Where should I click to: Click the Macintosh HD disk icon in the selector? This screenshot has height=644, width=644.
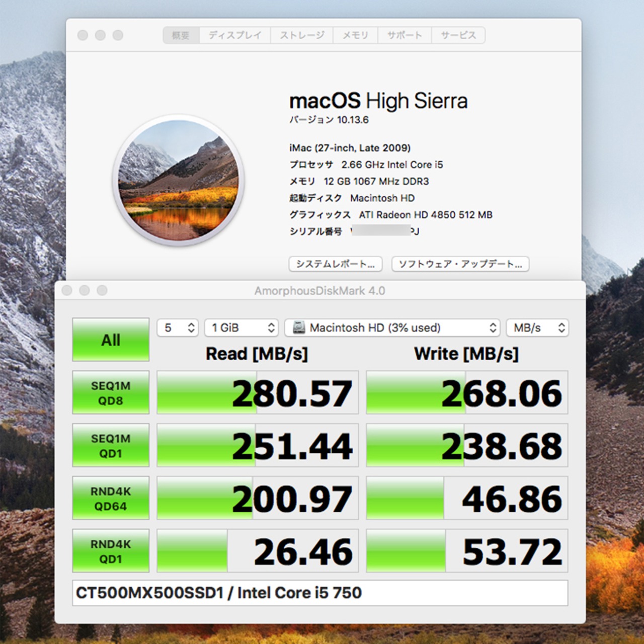299,328
